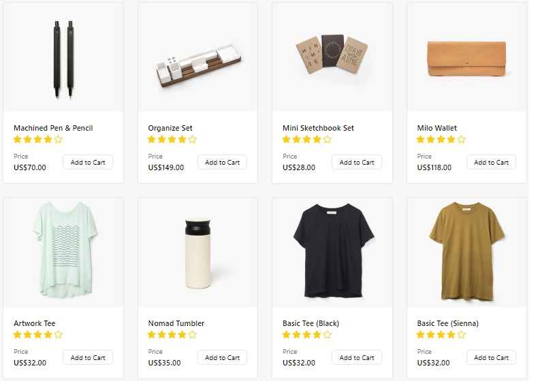Add Mini Sketchbook Set to cart
540x392 pixels.
click(x=357, y=162)
